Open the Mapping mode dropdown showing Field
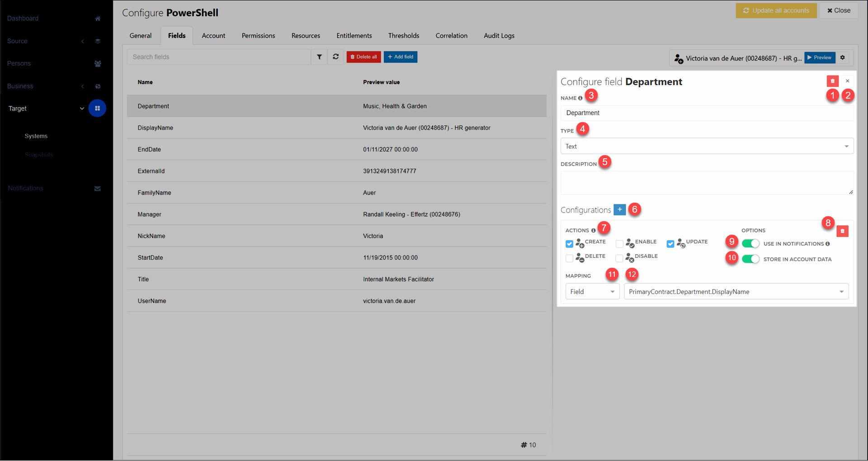The image size is (868, 461). coord(592,292)
